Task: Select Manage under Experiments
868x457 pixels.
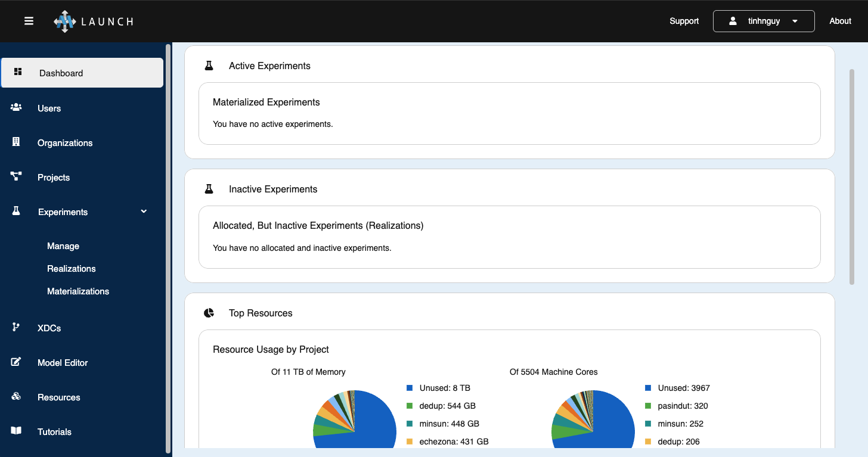Action: coord(63,246)
